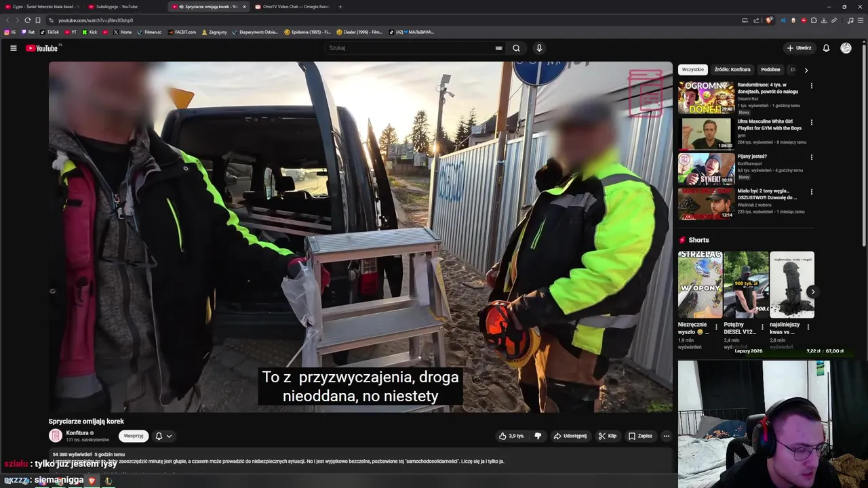
Task: Open the RandomBruce video thumbnail
Action: pos(706,98)
